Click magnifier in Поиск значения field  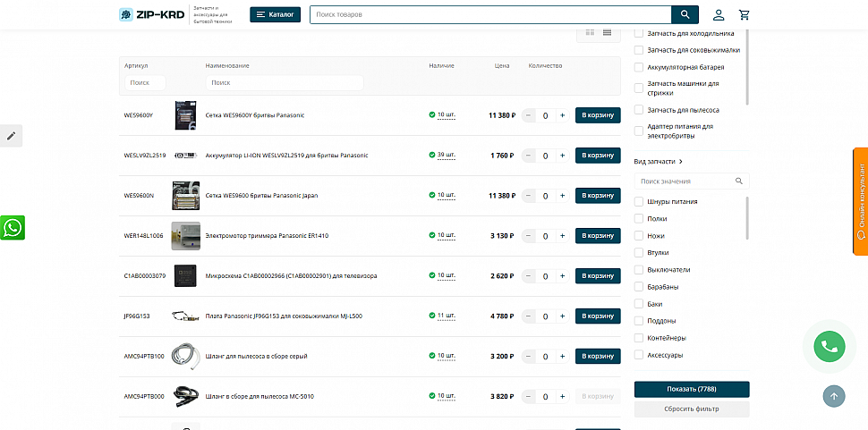[739, 181]
